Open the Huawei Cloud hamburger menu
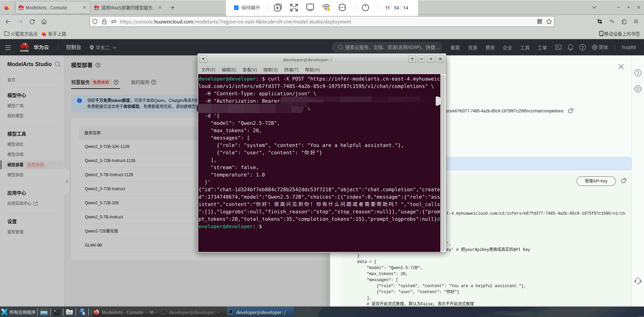Image resolution: width=644 pixels, height=317 pixels. 8,48
